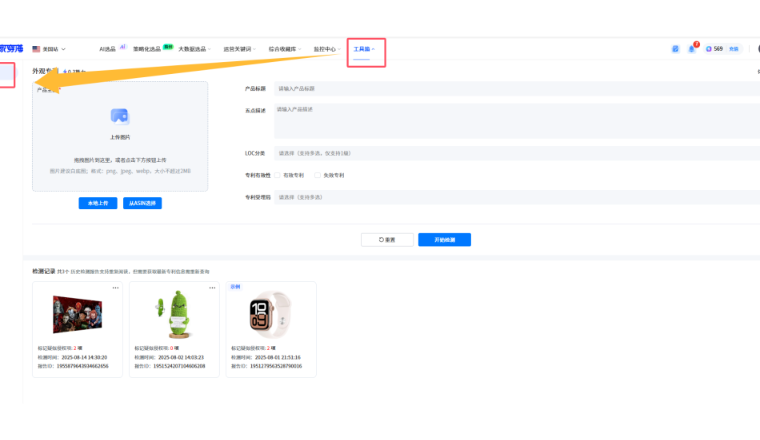Check the 有效专利 checkbox
Viewport: 760px width, 440px height.
point(277,175)
